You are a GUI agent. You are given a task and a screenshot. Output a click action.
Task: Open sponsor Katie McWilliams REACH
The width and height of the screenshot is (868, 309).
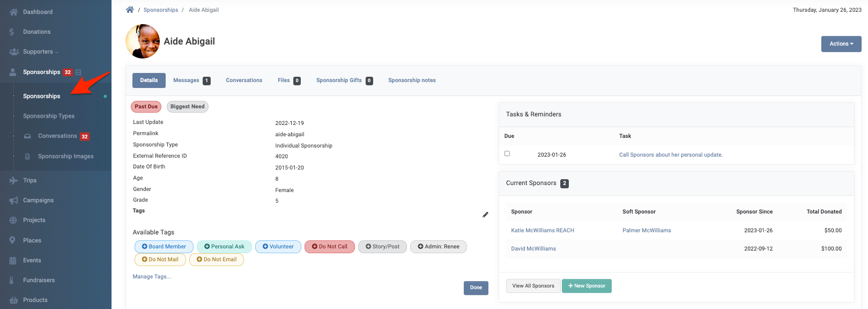coord(543,231)
